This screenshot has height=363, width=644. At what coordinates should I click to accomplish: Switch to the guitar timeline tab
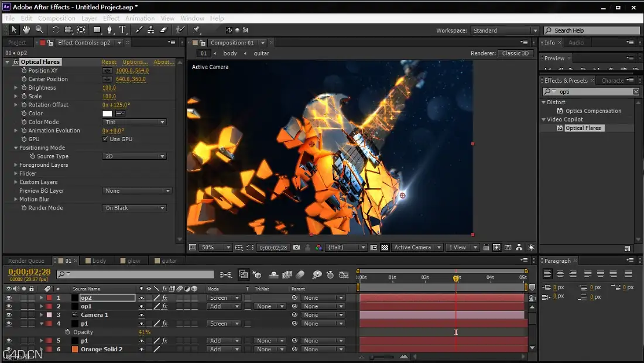click(169, 261)
